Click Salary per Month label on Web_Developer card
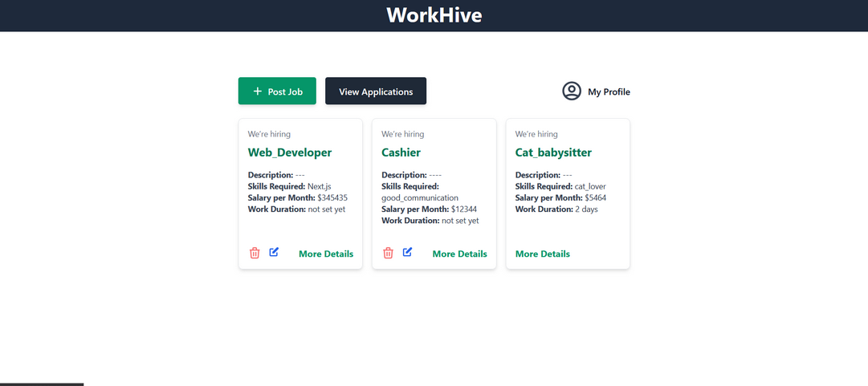The image size is (868, 386). tap(282, 197)
